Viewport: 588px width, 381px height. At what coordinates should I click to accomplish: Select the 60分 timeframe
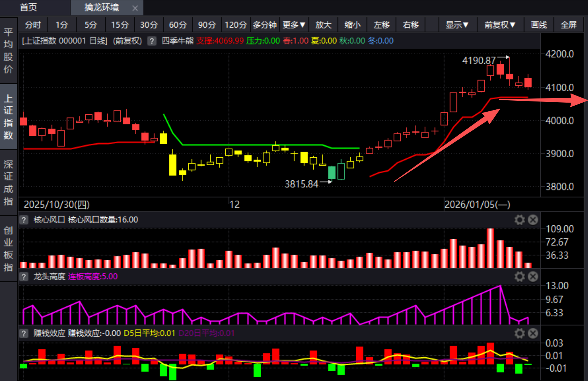click(x=178, y=25)
